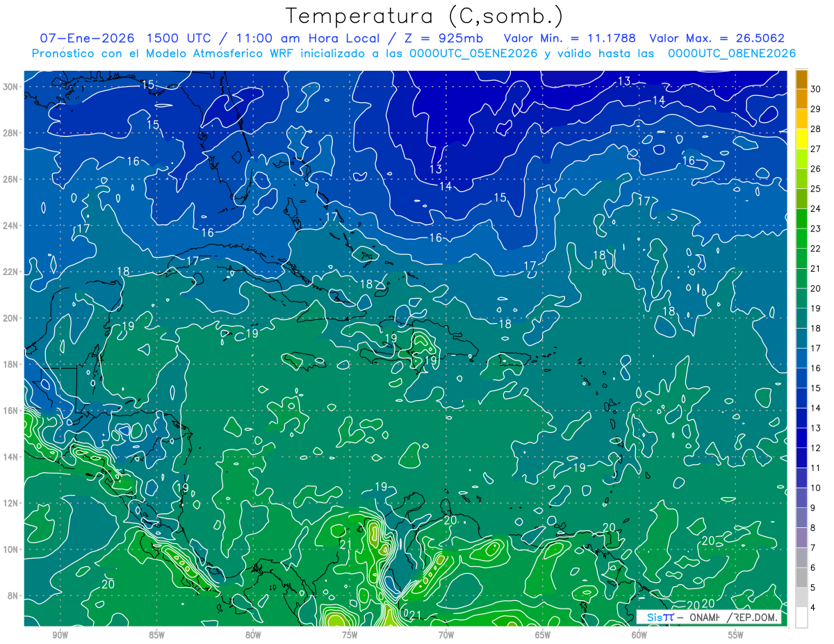
Task: Click the 75W longitude axis label
Action: [350, 636]
